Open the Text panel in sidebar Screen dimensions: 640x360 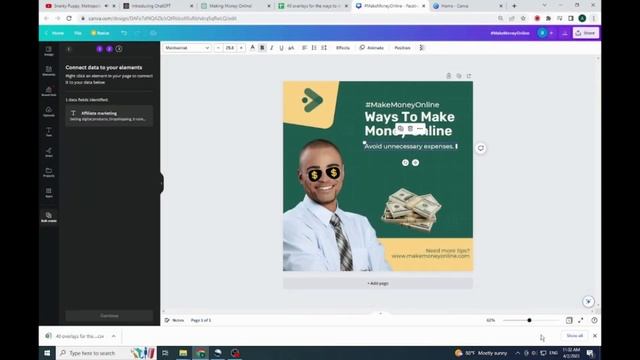pos(49,132)
